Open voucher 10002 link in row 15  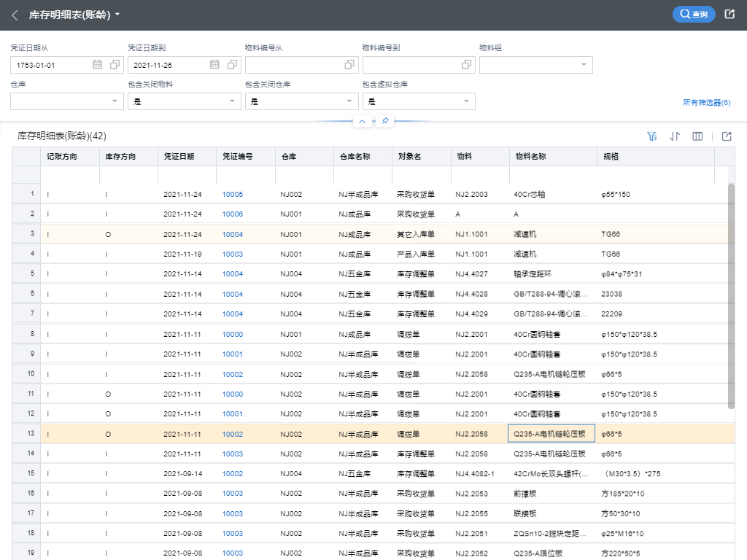pos(233,474)
